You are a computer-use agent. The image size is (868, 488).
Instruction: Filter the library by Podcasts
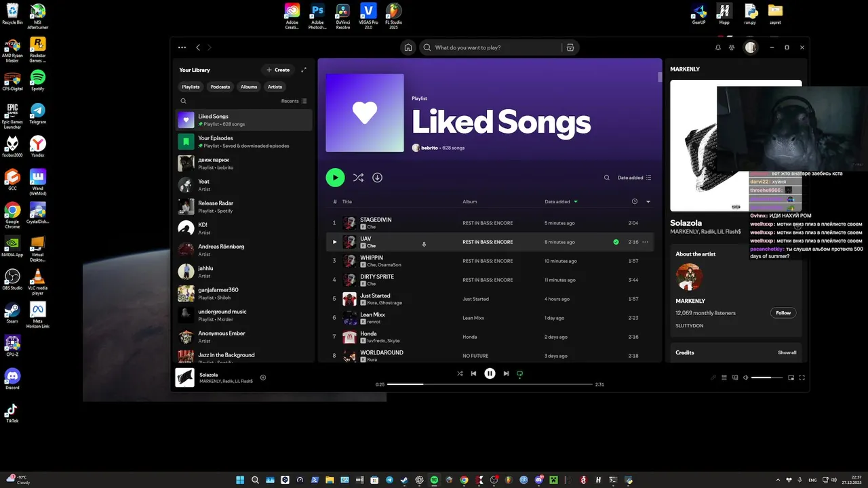point(220,87)
